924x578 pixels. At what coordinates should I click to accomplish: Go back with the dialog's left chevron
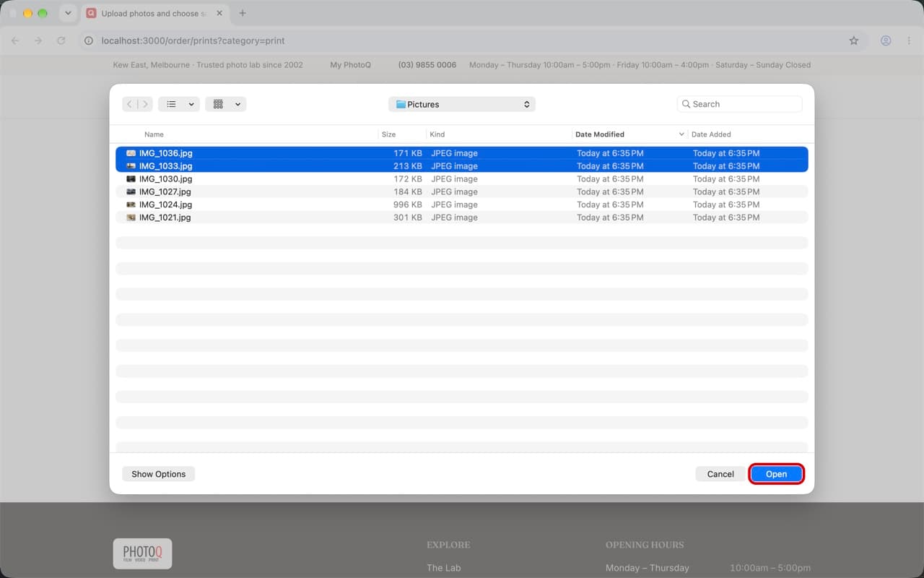(x=130, y=104)
